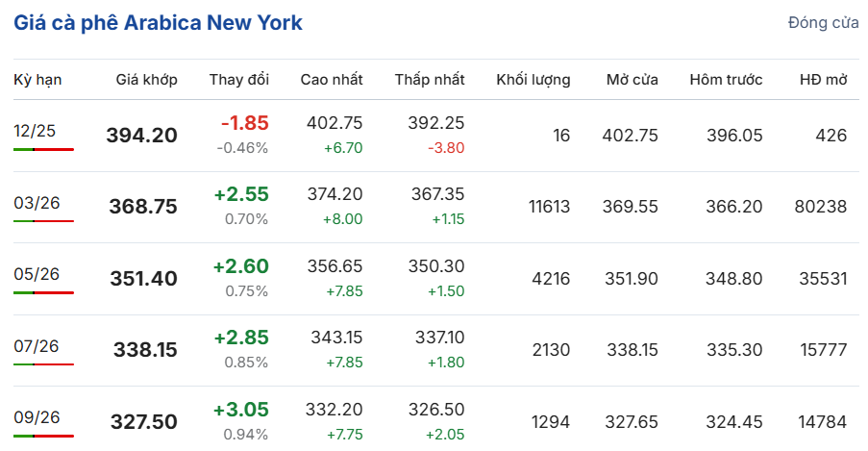Select the 09/26 contract term
The image size is (868, 451).
tap(37, 416)
